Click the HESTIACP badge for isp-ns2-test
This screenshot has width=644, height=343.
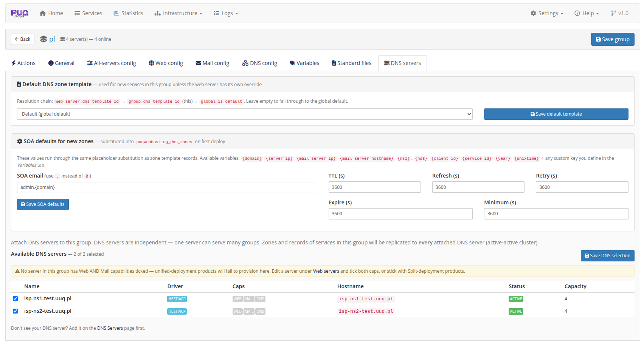click(177, 311)
